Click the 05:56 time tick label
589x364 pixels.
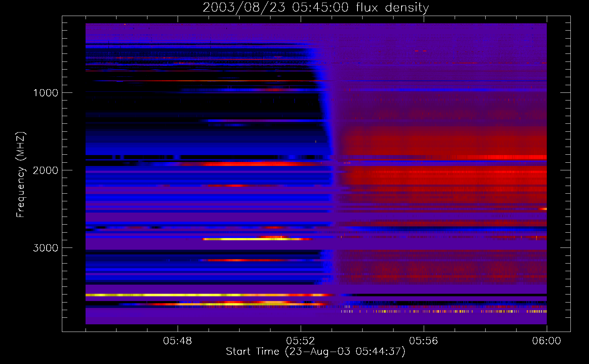pyautogui.click(x=424, y=341)
